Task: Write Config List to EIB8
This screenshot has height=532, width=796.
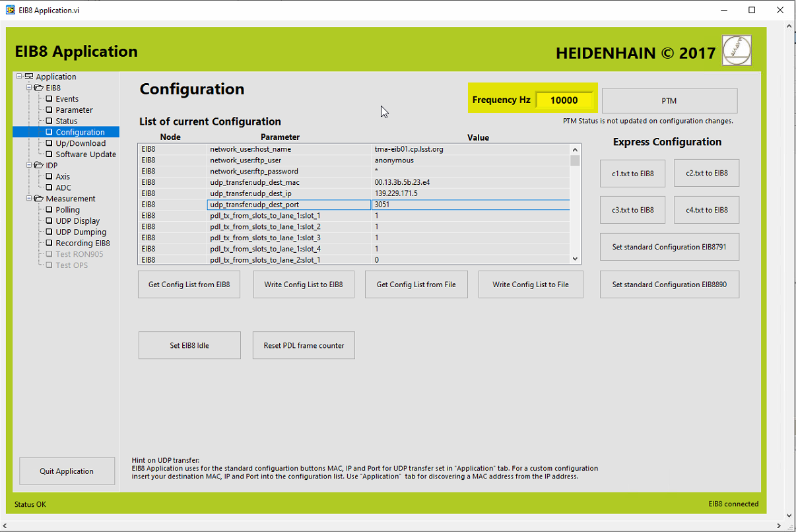Action: (x=304, y=284)
